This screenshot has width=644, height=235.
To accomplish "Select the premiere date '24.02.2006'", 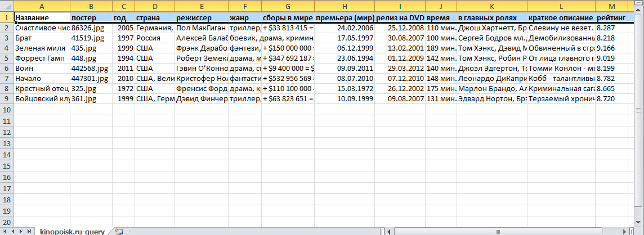I will pos(344,28).
